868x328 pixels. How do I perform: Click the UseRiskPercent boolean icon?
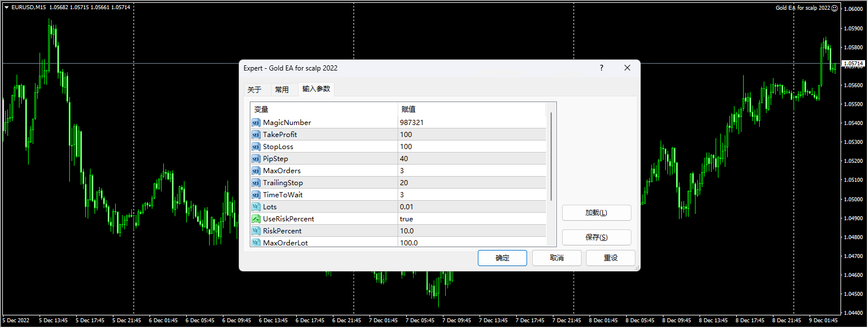(256, 218)
